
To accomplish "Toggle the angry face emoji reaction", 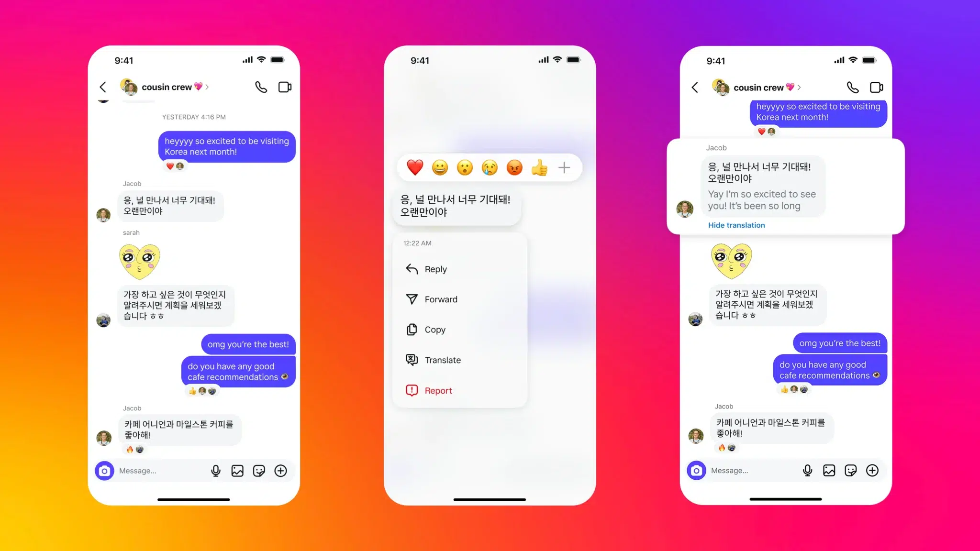I will click(514, 167).
